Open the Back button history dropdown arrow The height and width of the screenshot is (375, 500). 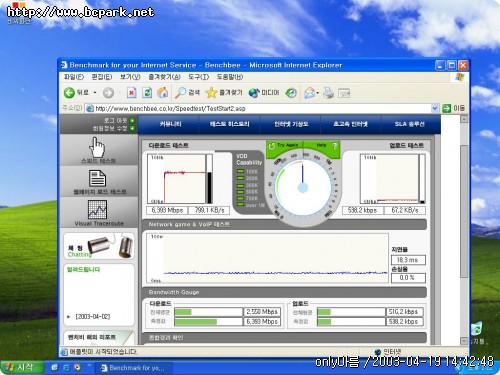pos(95,93)
